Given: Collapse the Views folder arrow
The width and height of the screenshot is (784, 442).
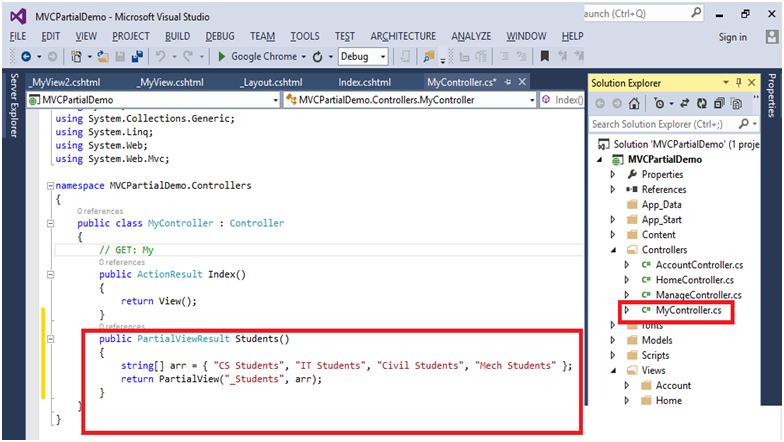Looking at the screenshot, I should pyautogui.click(x=613, y=370).
